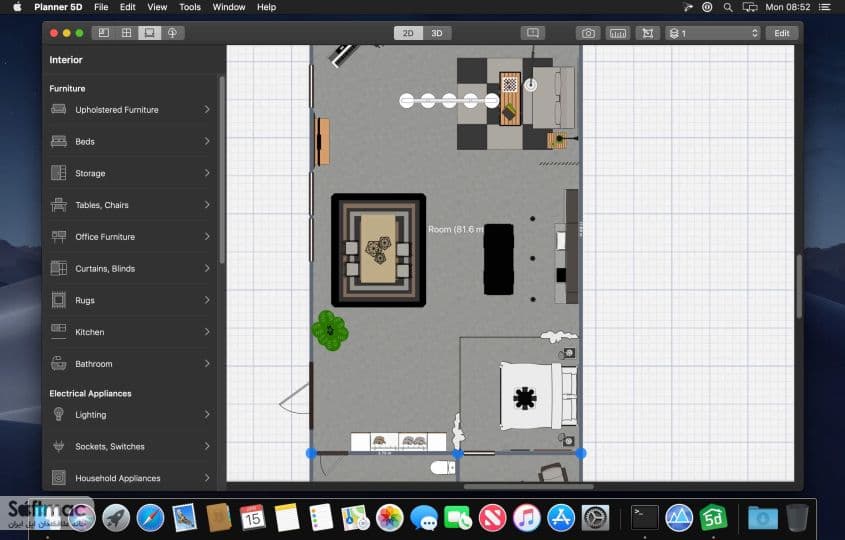
Task: Open Calendar in the dock
Action: [252, 518]
